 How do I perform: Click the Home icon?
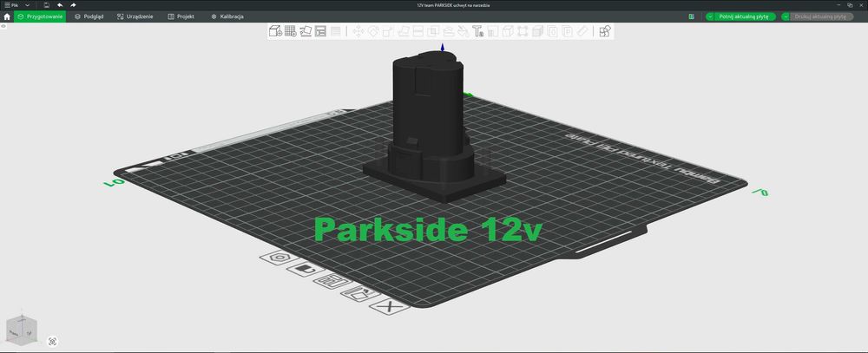(7, 16)
